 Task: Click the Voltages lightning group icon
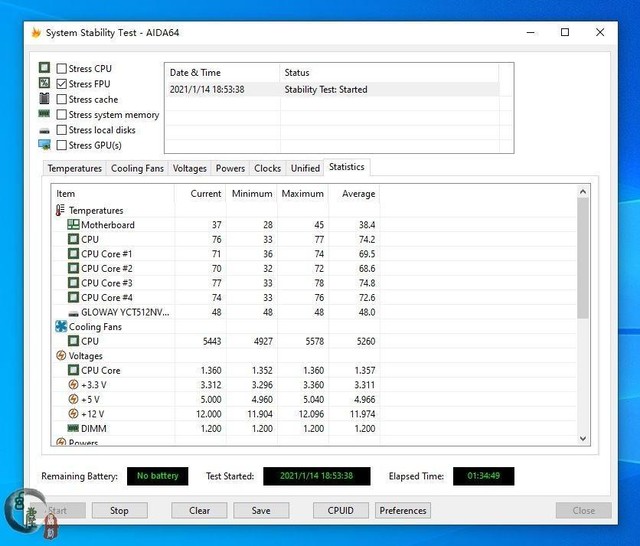pos(61,355)
